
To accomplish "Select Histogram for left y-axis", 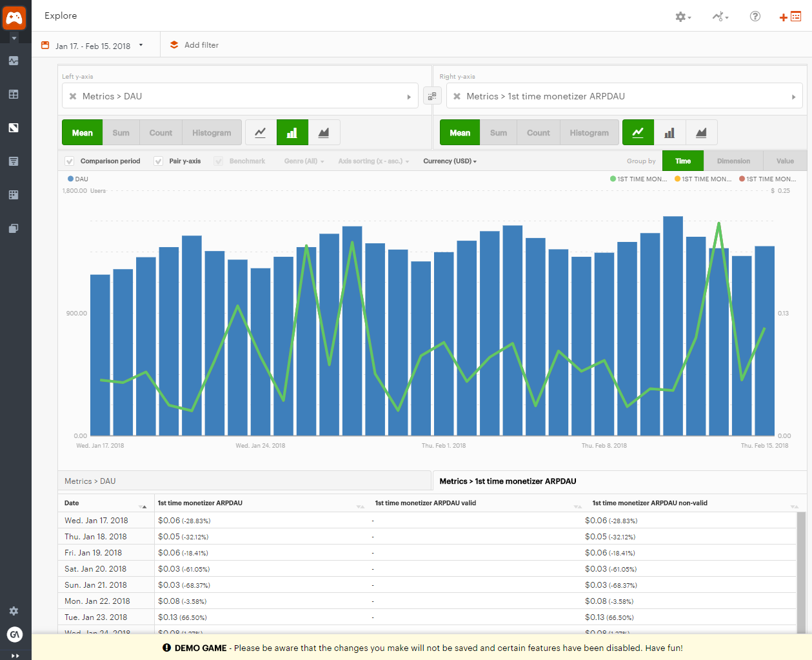I will click(212, 132).
